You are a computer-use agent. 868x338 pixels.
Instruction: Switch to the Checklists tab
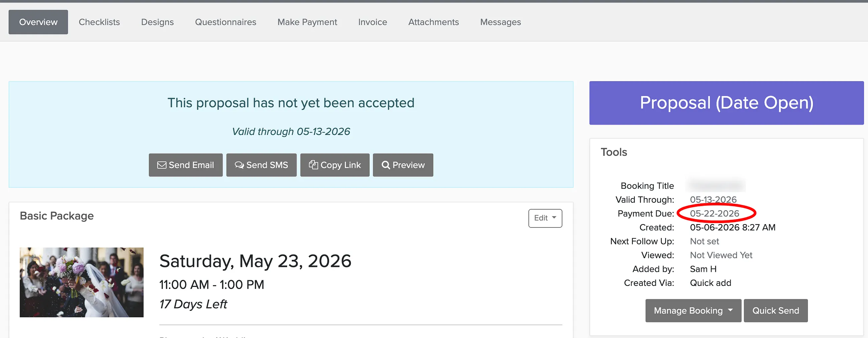point(99,22)
